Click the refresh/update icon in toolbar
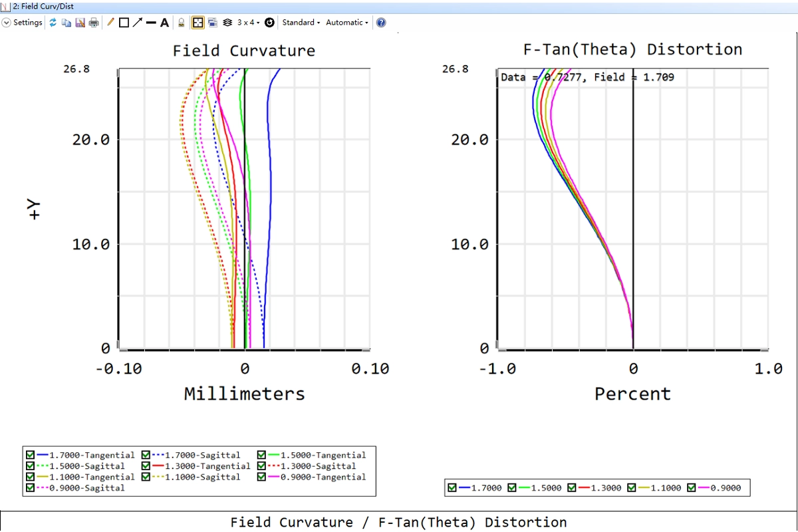This screenshot has width=798, height=532. [53, 23]
